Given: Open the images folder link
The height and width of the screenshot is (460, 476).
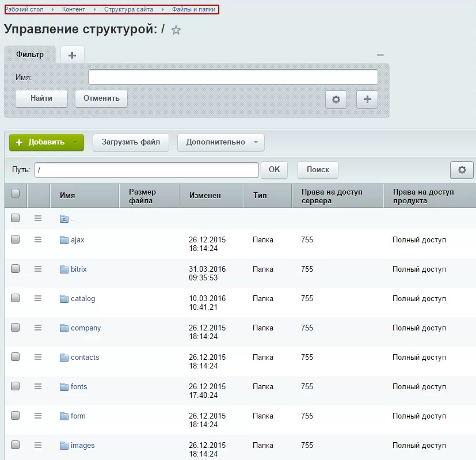Looking at the screenshot, I should coord(82,446).
